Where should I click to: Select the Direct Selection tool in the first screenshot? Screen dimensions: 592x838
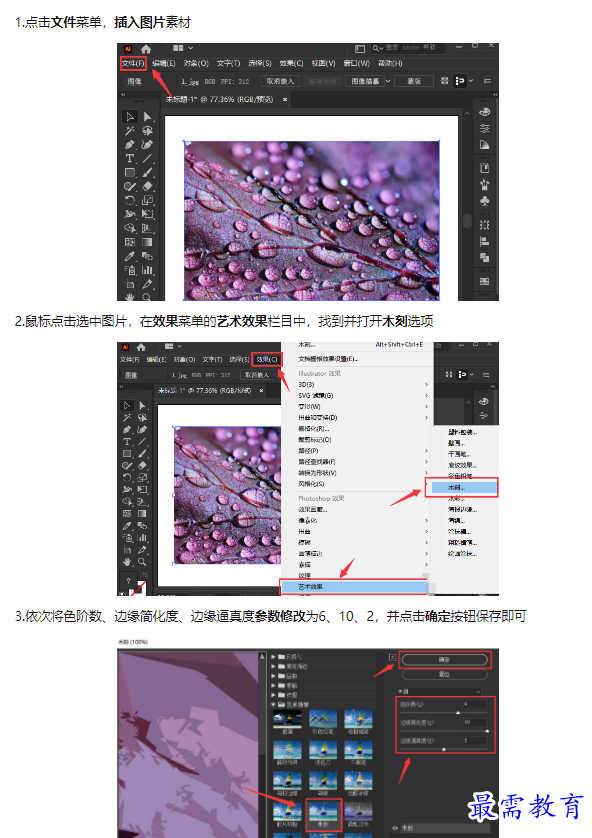147,117
